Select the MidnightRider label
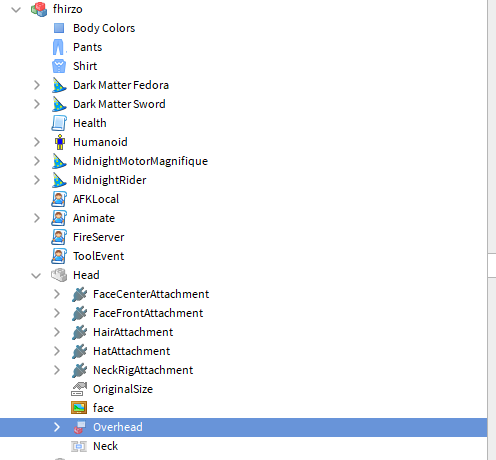The height and width of the screenshot is (460, 496). [110, 180]
